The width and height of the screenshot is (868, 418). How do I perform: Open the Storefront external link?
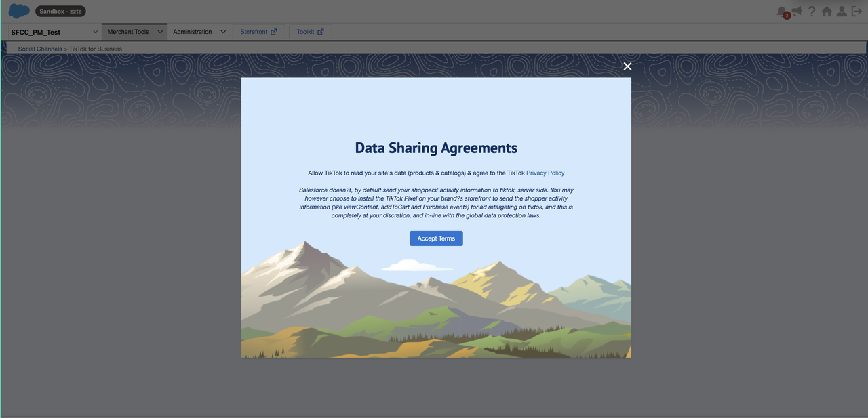(258, 32)
